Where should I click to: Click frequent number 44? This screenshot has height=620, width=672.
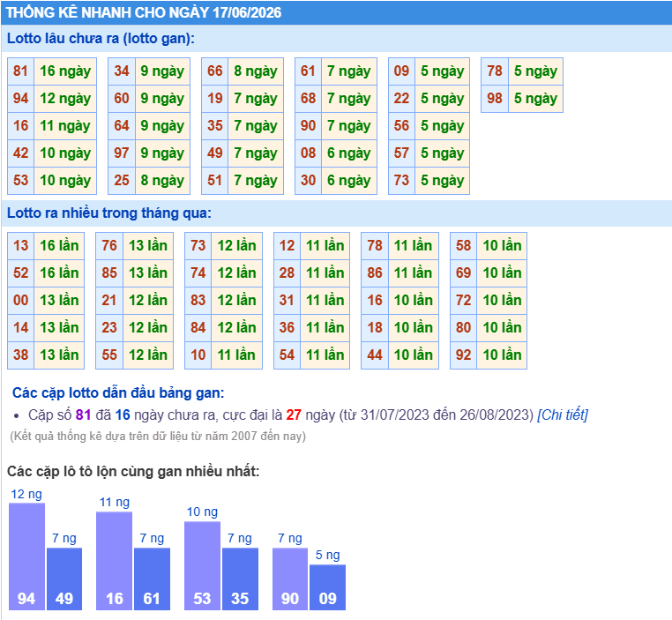[375, 355]
